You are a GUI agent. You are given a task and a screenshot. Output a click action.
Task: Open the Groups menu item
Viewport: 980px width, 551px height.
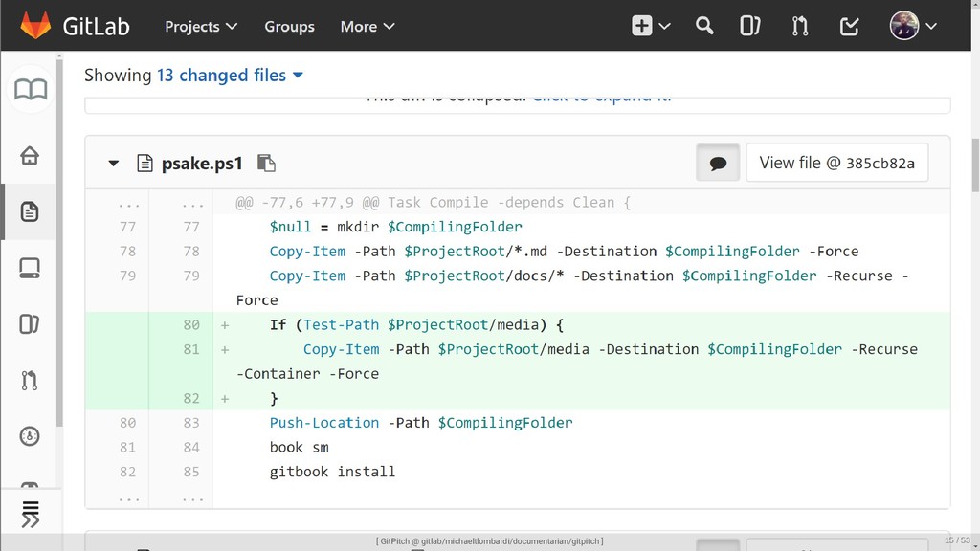[x=289, y=26]
